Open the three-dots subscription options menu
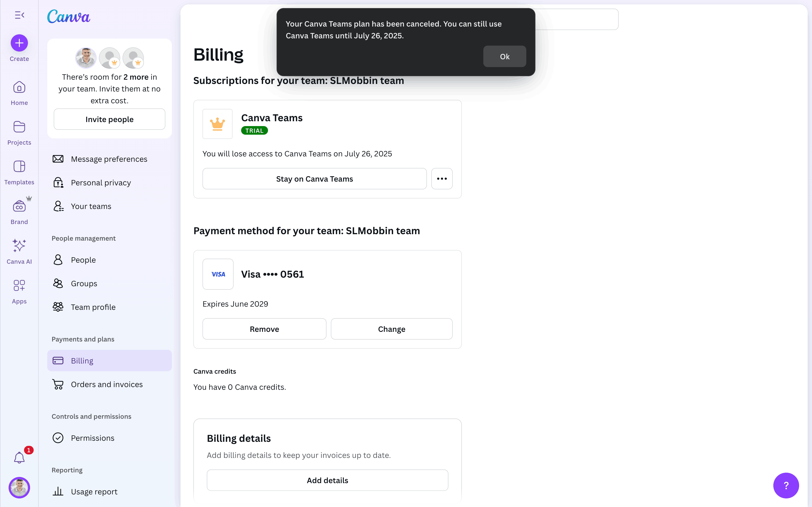Image resolution: width=812 pixels, height=507 pixels. [441, 179]
